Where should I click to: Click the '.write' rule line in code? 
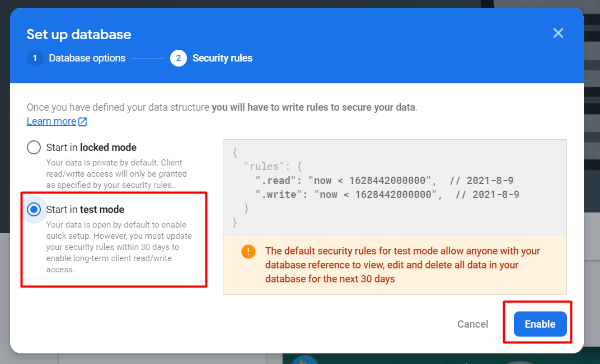pos(387,195)
